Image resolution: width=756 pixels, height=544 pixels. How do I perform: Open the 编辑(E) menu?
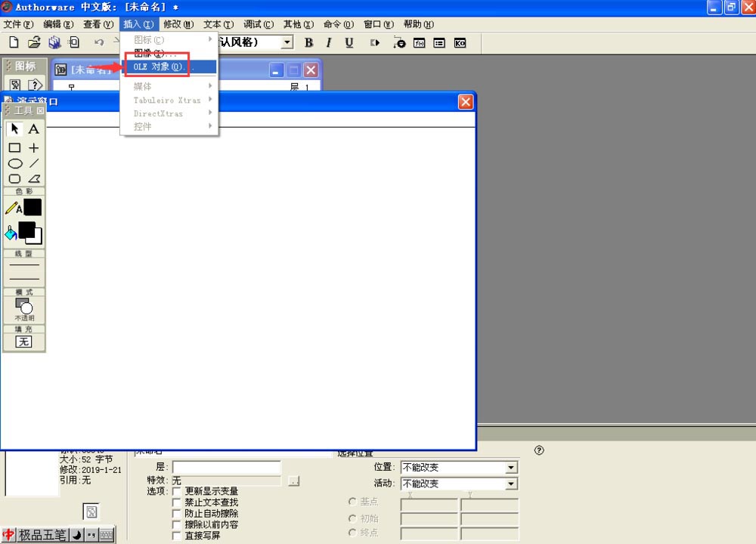click(58, 24)
